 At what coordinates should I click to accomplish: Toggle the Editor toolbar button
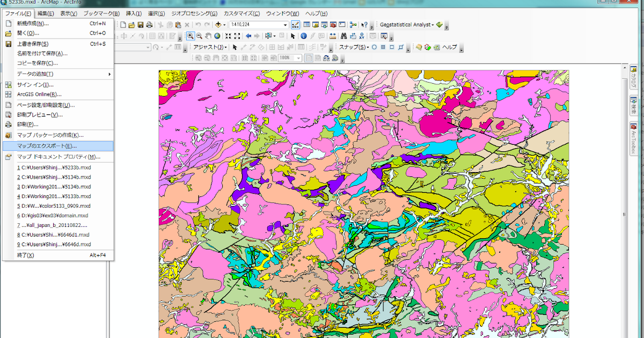(x=296, y=25)
